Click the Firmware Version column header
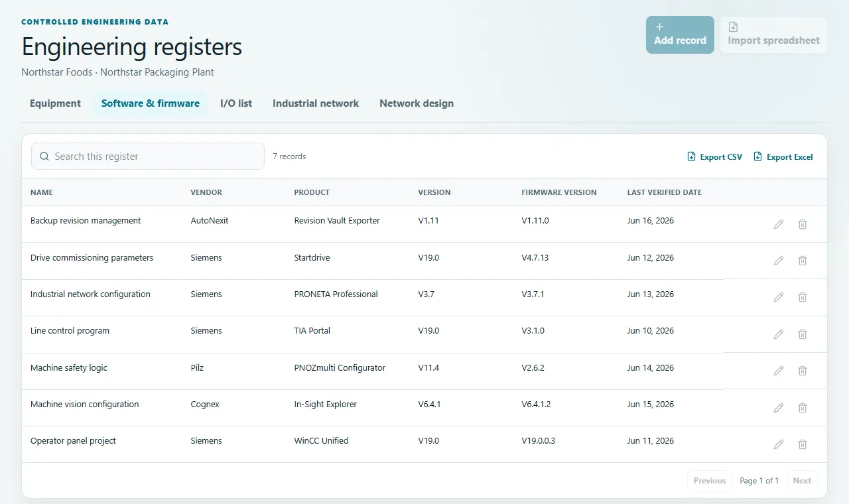The width and height of the screenshot is (849, 504). [x=559, y=192]
